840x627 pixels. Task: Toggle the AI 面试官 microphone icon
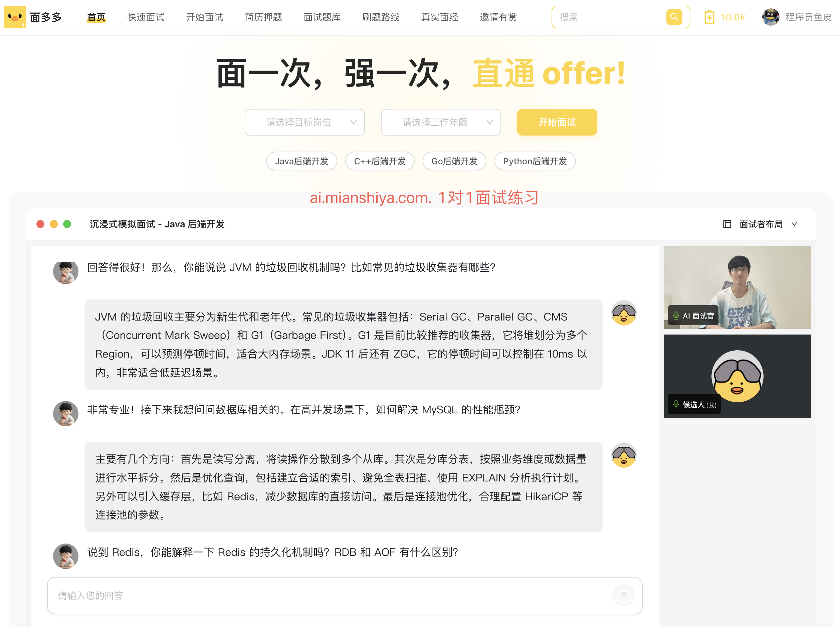coord(676,316)
